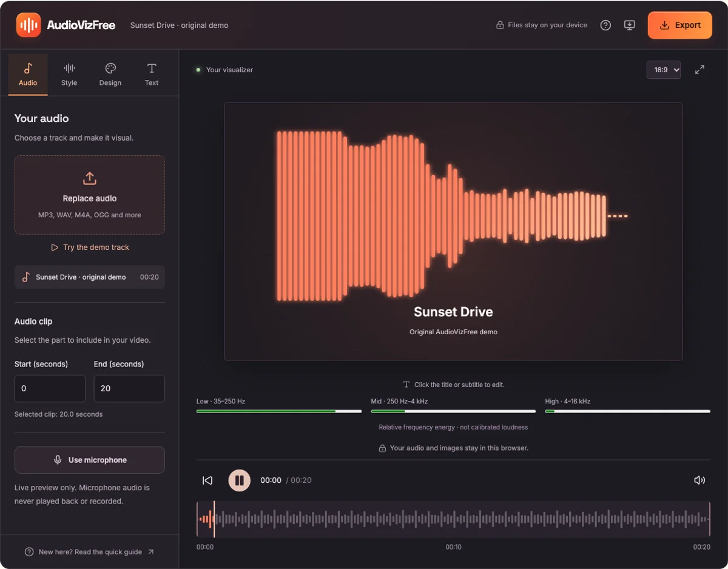Click the help circle icon beside quick guide
Viewport: 728px width, 569px height.
point(29,552)
